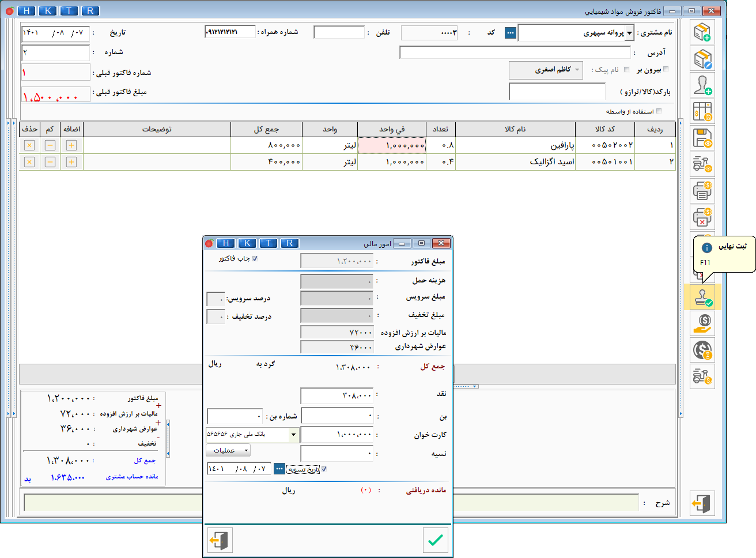Click the date picker button beside settlement date
This screenshot has width=756, height=558.
click(279, 469)
